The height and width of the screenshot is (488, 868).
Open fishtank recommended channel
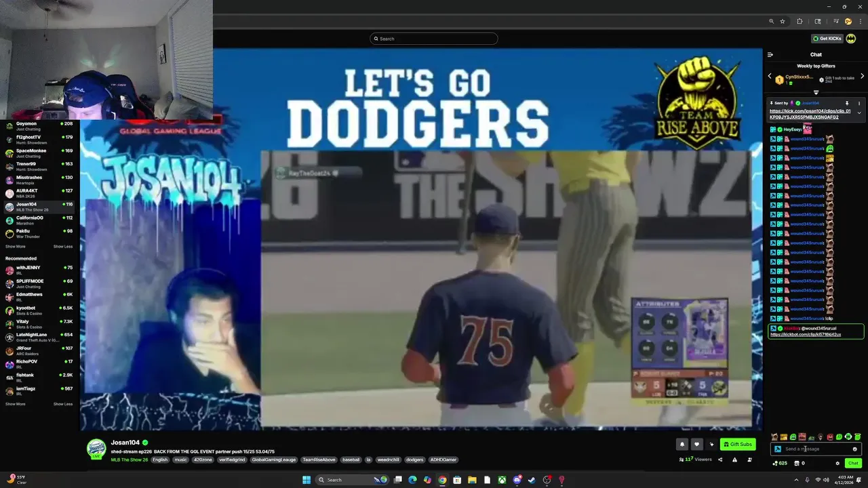(39, 378)
